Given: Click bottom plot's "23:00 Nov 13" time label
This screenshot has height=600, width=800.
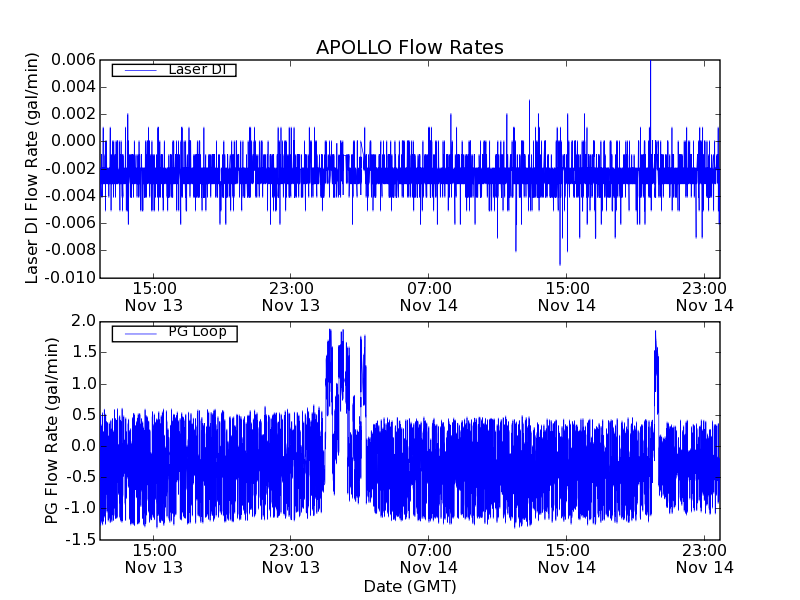Looking at the screenshot, I should 291,558.
